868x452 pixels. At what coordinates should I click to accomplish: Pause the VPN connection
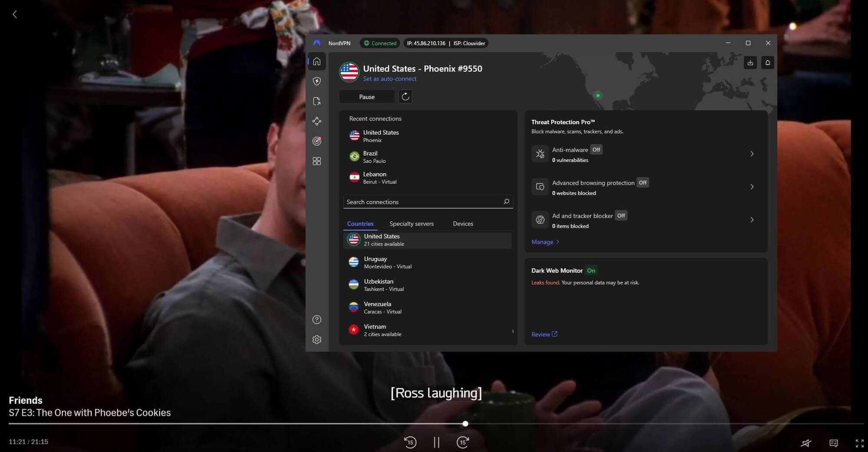pyautogui.click(x=367, y=96)
